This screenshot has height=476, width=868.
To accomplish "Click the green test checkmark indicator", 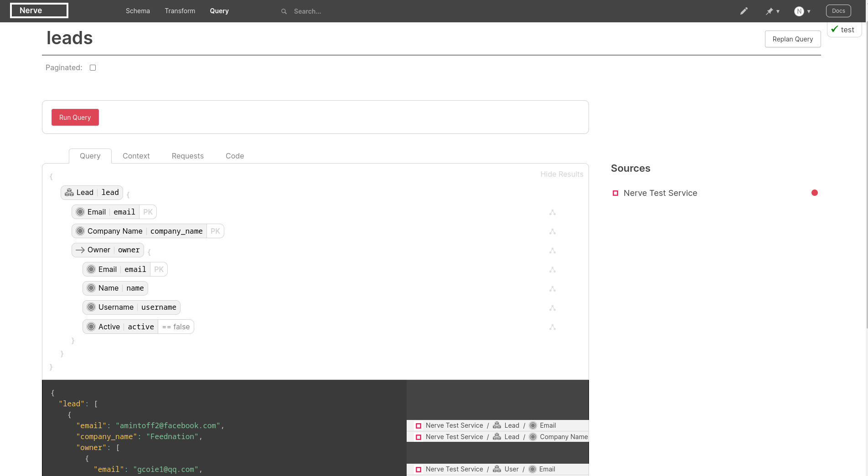I will tap(835, 29).
